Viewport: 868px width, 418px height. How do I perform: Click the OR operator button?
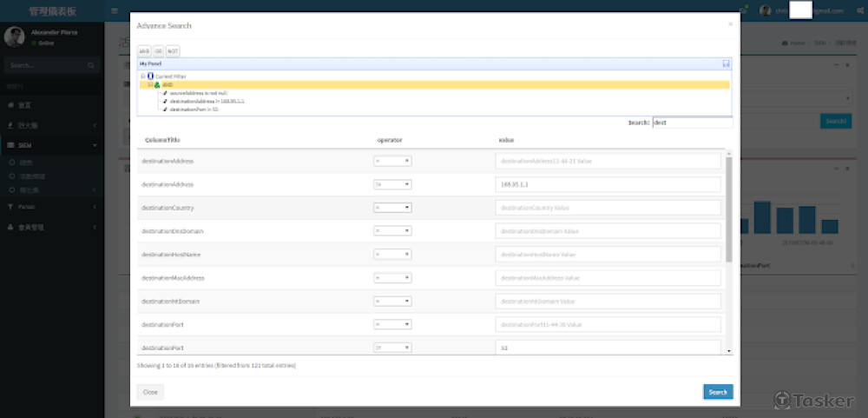click(x=158, y=51)
